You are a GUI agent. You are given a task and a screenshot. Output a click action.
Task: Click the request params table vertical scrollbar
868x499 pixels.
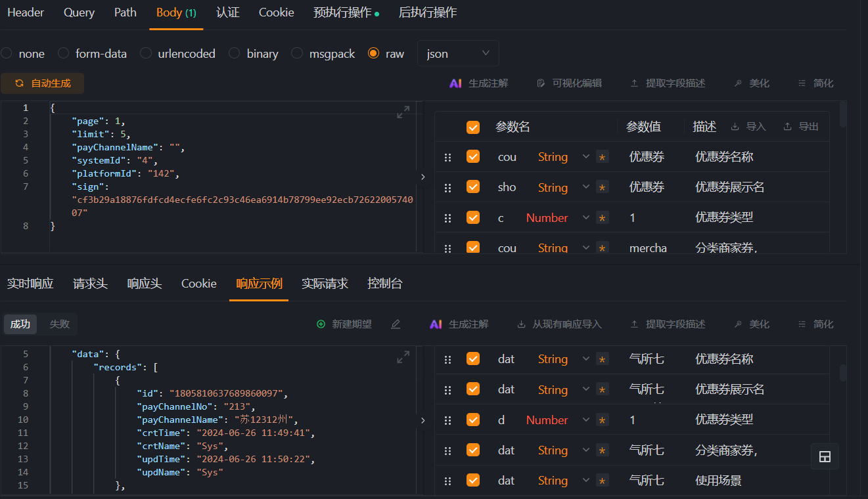pos(843,114)
